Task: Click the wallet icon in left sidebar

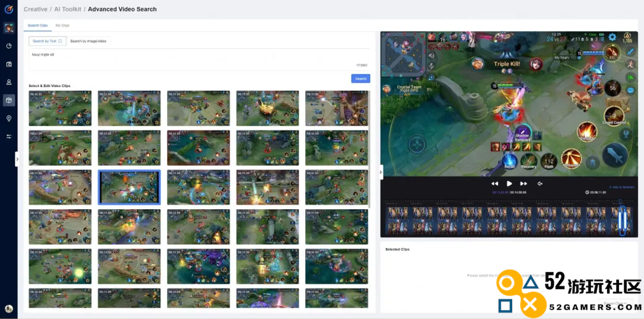Action: pos(9,64)
